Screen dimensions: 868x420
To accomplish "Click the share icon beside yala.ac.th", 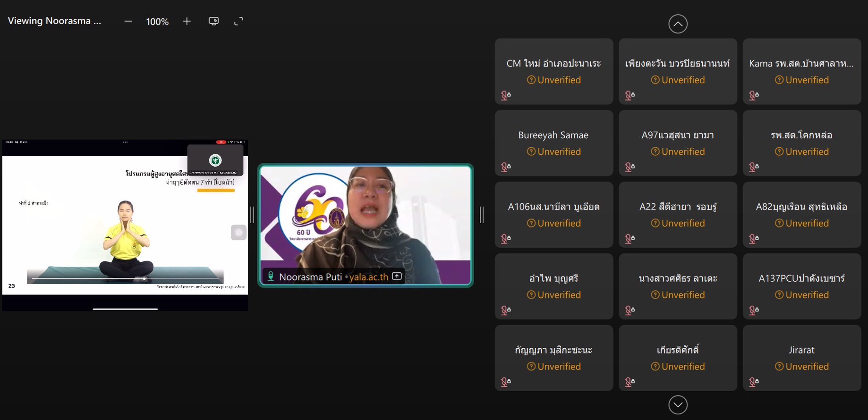I will [397, 276].
